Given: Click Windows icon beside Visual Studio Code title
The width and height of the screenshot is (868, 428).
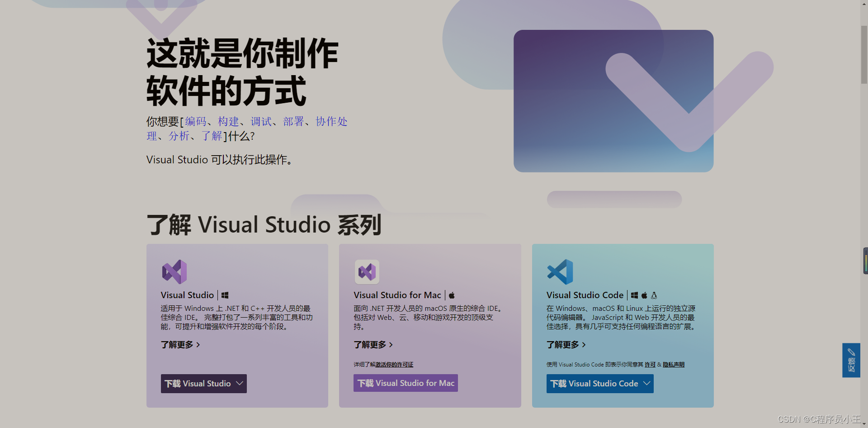Looking at the screenshot, I should tap(634, 295).
